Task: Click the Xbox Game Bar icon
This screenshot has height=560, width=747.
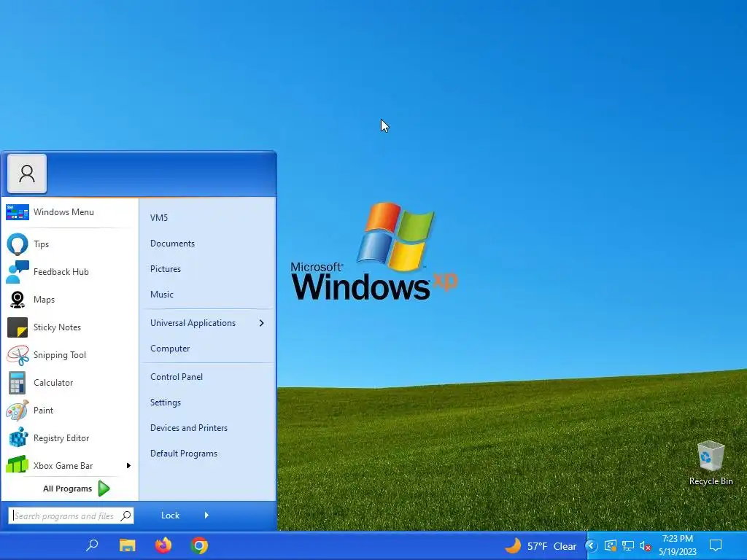Action: (x=18, y=466)
